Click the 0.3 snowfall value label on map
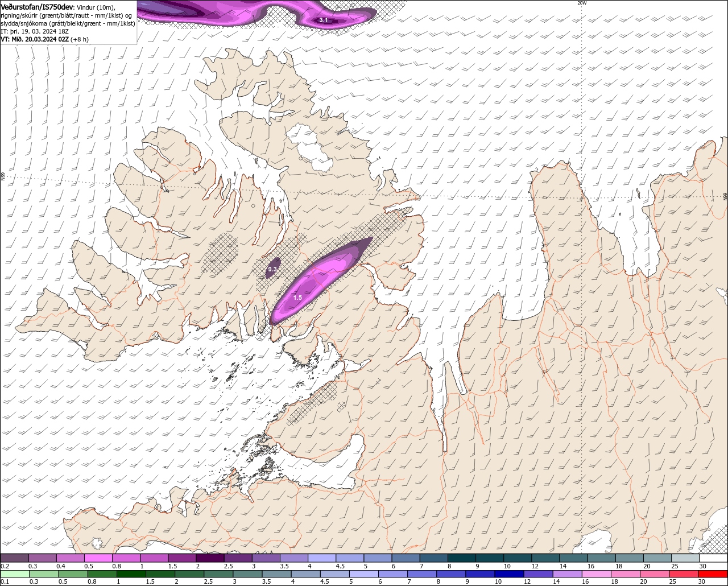This screenshot has width=728, height=586. (272, 269)
